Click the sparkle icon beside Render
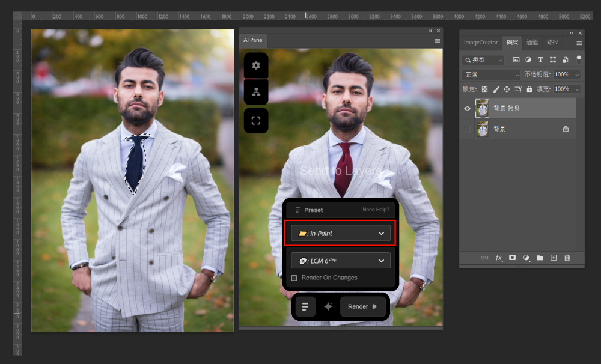The width and height of the screenshot is (601, 364). [328, 306]
